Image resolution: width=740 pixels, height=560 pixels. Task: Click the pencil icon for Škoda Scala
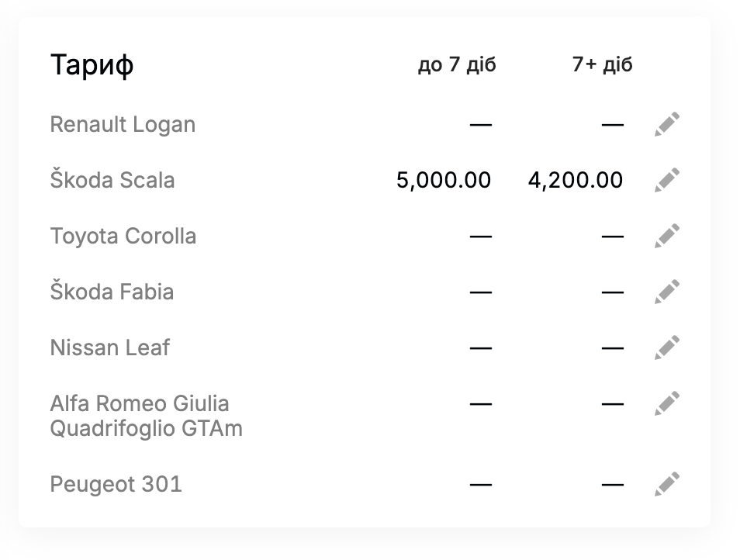(x=667, y=180)
